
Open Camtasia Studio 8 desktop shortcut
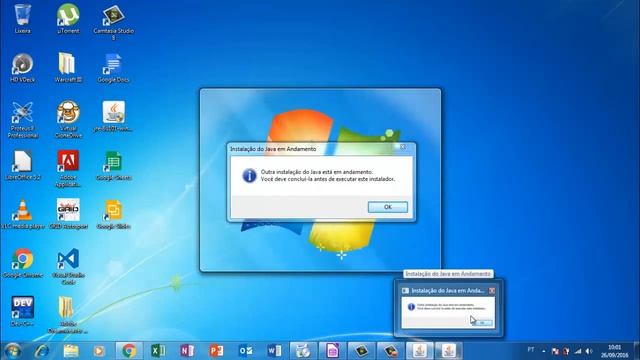click(113, 22)
